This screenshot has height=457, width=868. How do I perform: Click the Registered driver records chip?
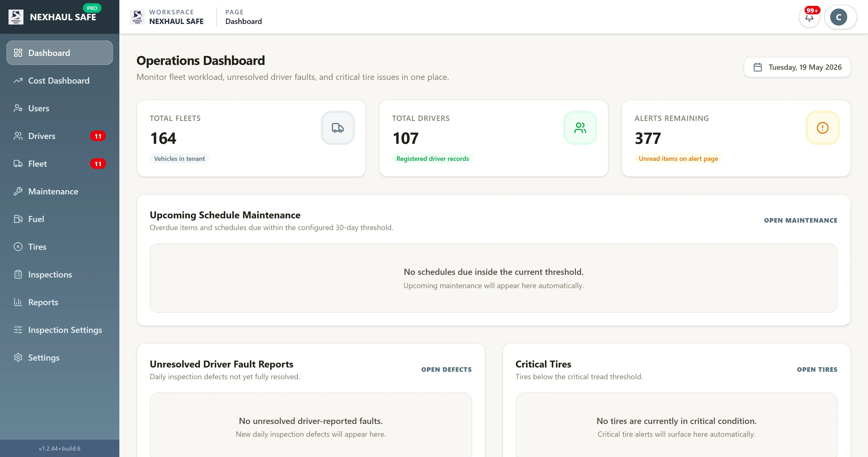pos(432,159)
